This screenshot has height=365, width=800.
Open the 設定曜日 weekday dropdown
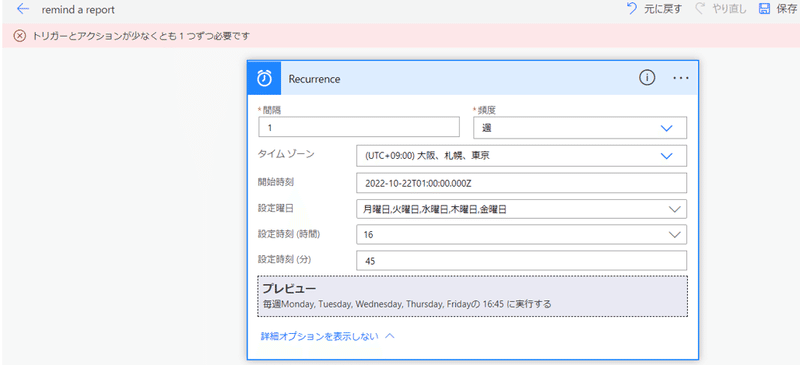click(x=521, y=209)
